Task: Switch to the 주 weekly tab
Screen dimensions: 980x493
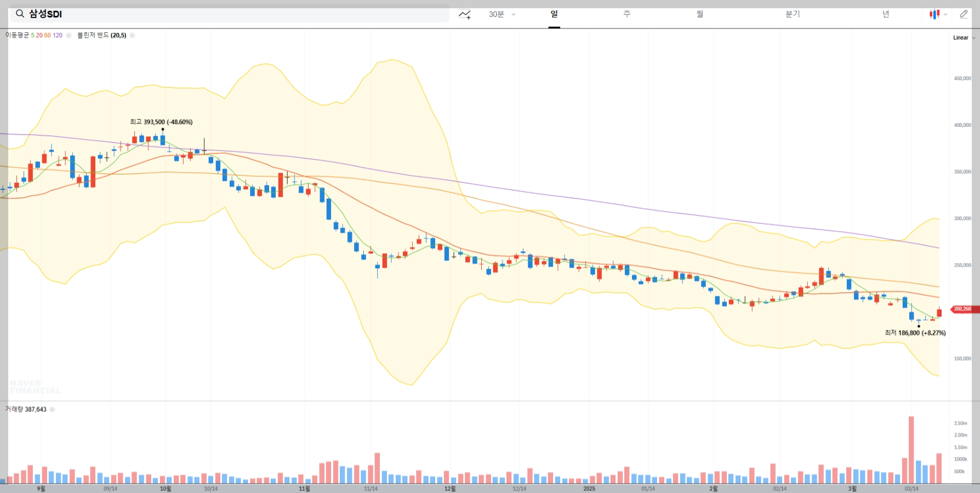Action: pos(627,14)
